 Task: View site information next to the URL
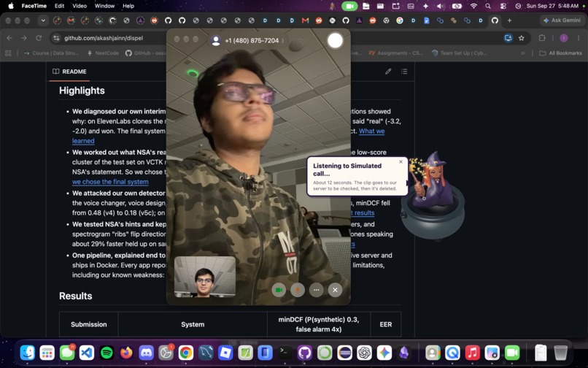coord(56,38)
